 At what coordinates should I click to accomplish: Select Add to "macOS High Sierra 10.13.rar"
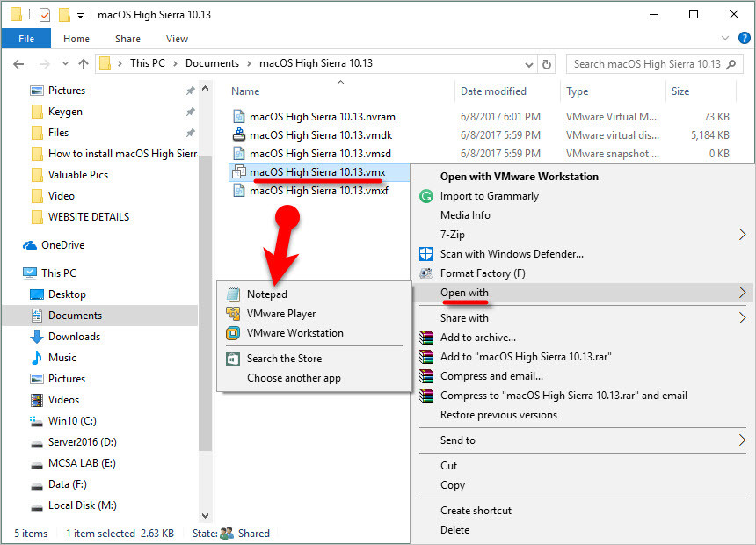[x=526, y=357]
